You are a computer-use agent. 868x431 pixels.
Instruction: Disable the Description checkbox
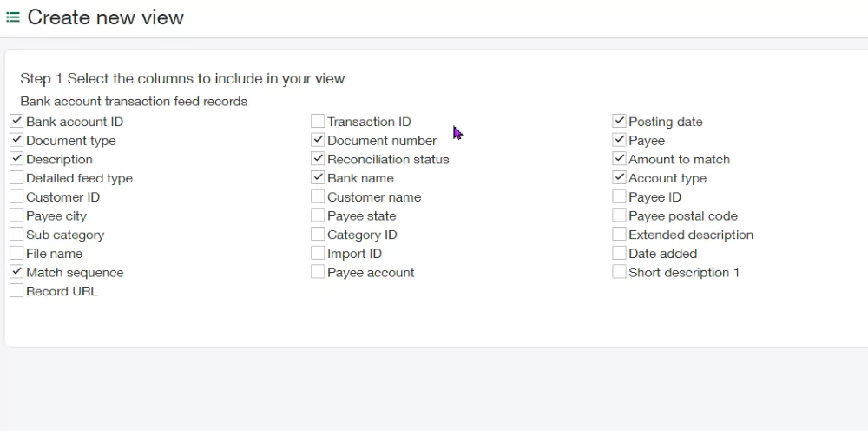16,159
